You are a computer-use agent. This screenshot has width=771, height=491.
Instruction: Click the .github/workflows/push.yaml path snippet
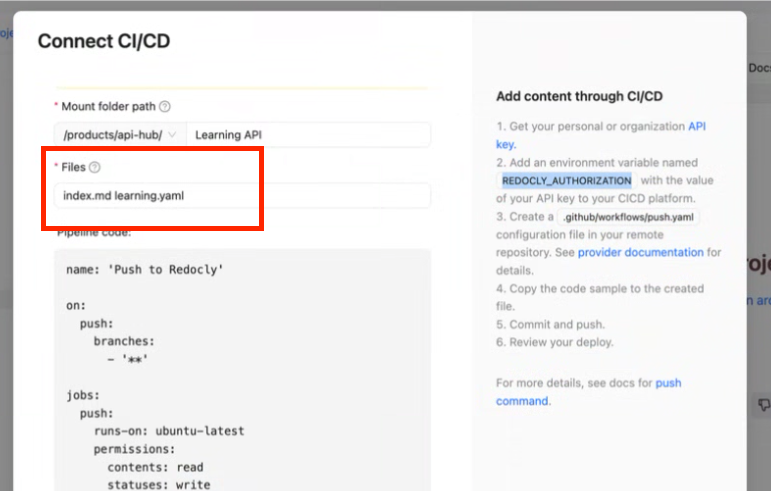click(x=629, y=217)
